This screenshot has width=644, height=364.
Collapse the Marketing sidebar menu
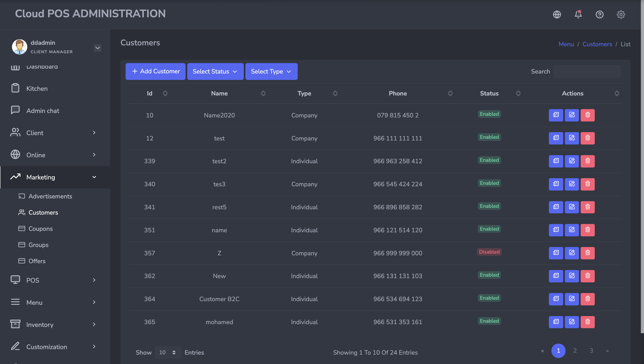(55, 177)
